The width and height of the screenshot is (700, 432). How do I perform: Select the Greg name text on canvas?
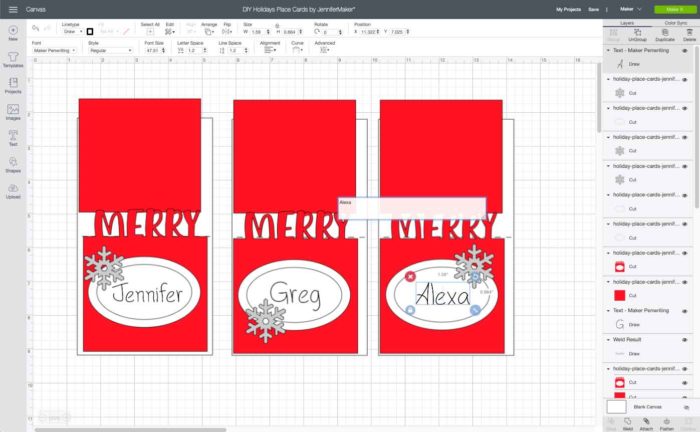point(295,295)
